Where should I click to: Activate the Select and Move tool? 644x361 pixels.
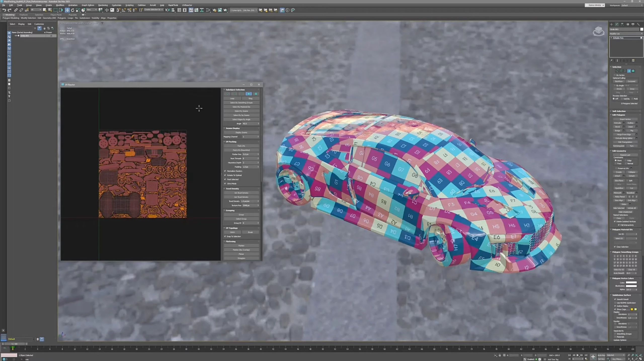coord(67,10)
